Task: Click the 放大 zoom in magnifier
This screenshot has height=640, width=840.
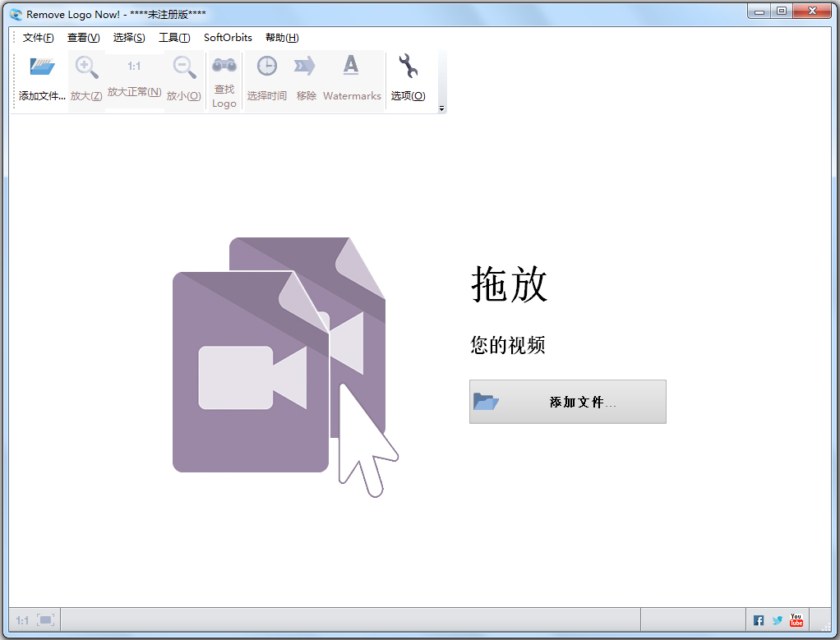Action: pos(86,67)
